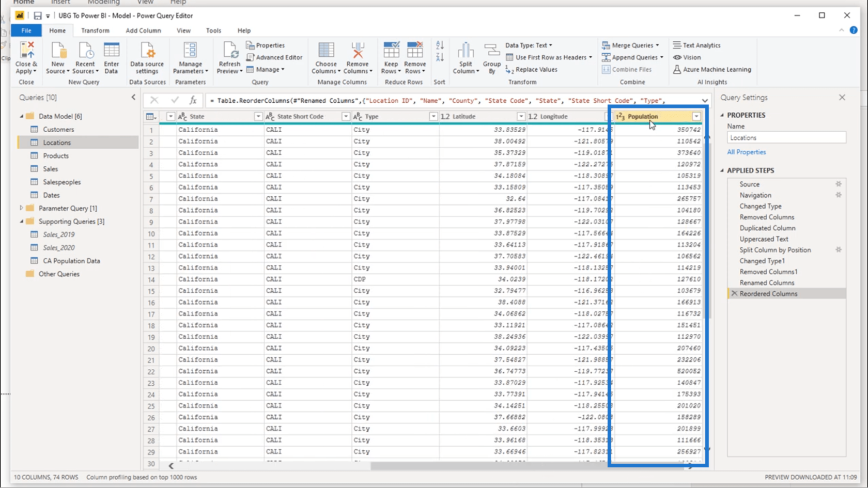Screen dimensions: 868x488
Task: Expand the Parameter Query folder
Action: click(22, 208)
